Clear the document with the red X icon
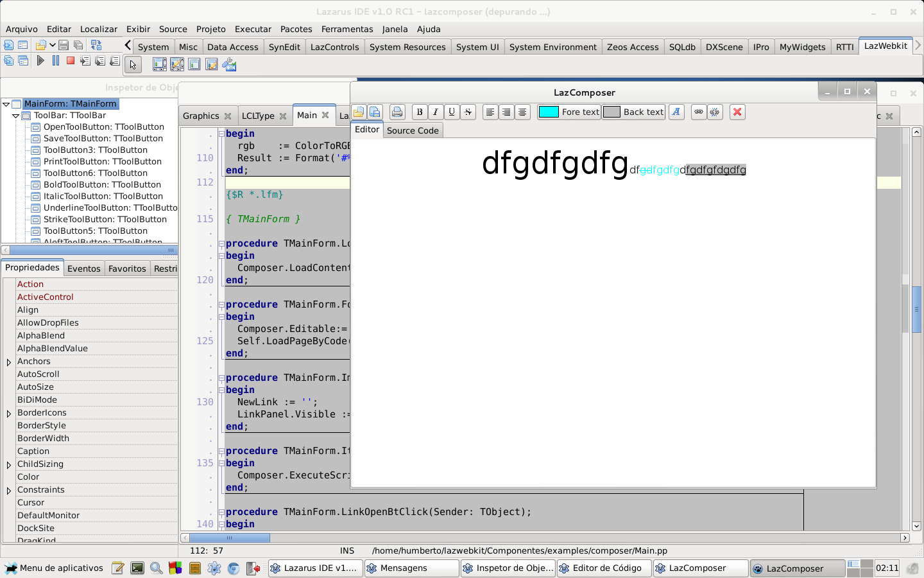 pos(737,112)
